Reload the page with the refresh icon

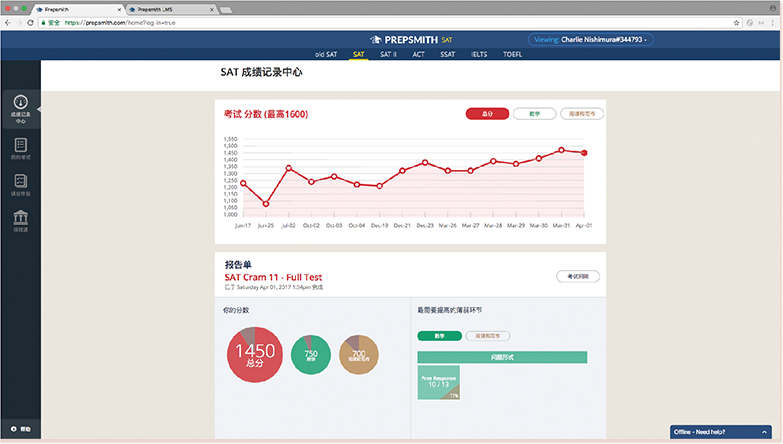click(x=30, y=22)
